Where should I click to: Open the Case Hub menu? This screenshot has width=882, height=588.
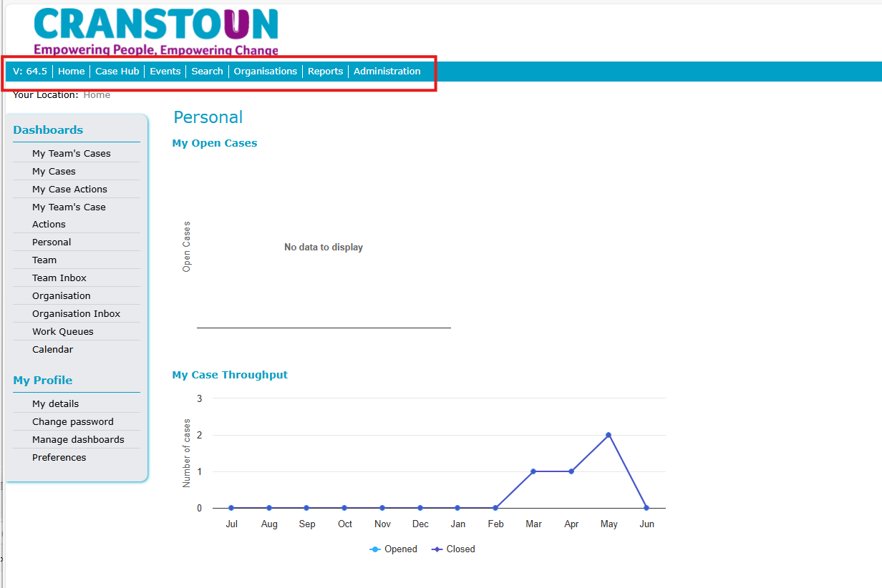[x=117, y=71]
